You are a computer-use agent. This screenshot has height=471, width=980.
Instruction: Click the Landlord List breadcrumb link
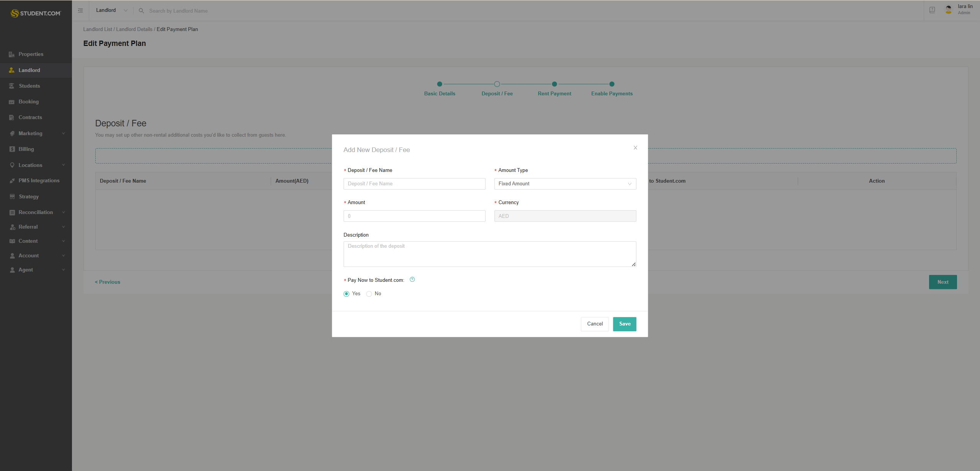[x=97, y=29]
